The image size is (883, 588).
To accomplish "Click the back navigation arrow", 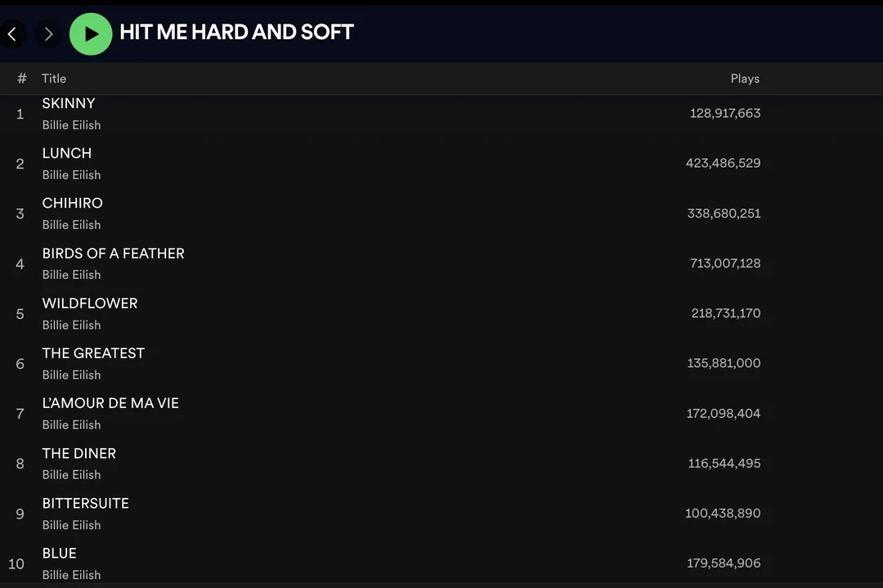I will (x=13, y=34).
